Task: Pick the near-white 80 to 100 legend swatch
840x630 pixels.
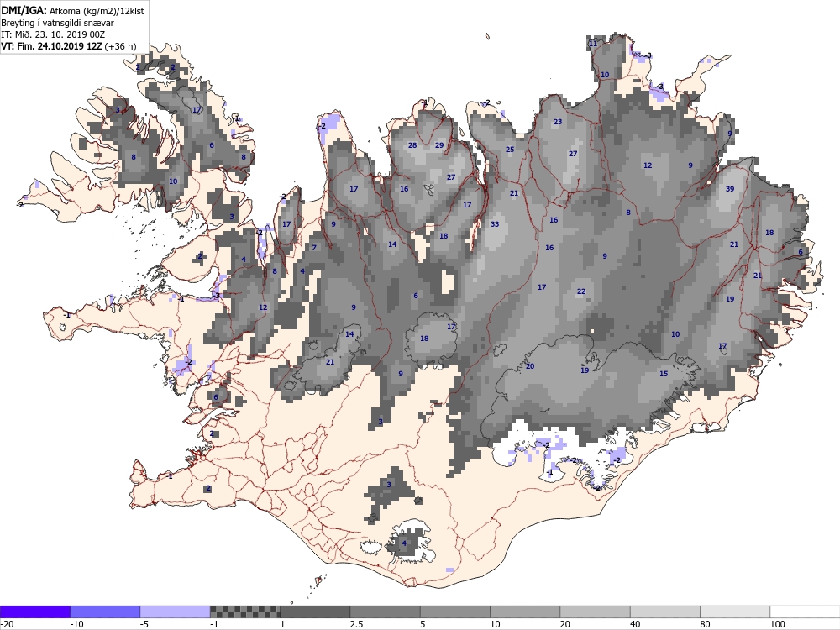Action: [735, 612]
